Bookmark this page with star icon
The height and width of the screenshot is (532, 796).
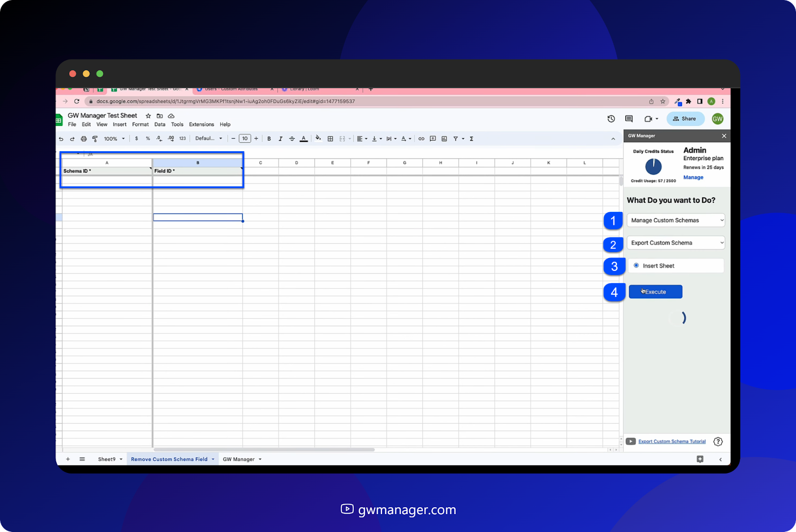(663, 101)
